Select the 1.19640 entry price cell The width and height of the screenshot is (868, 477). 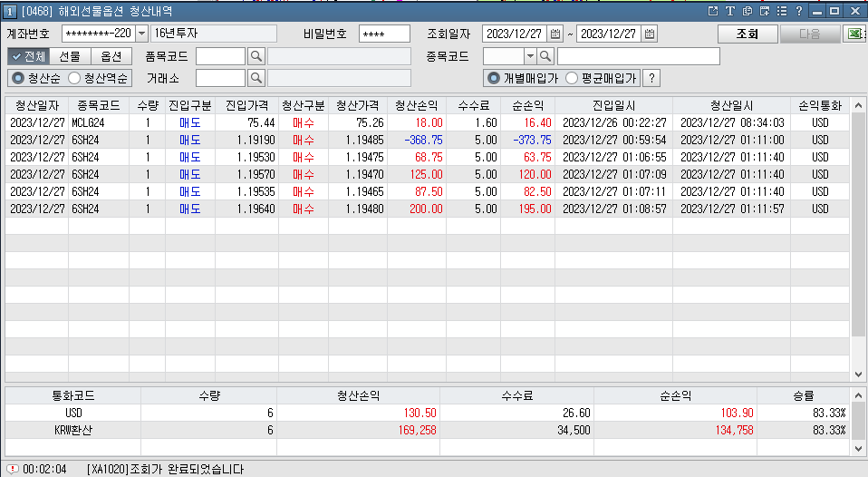tap(246, 209)
